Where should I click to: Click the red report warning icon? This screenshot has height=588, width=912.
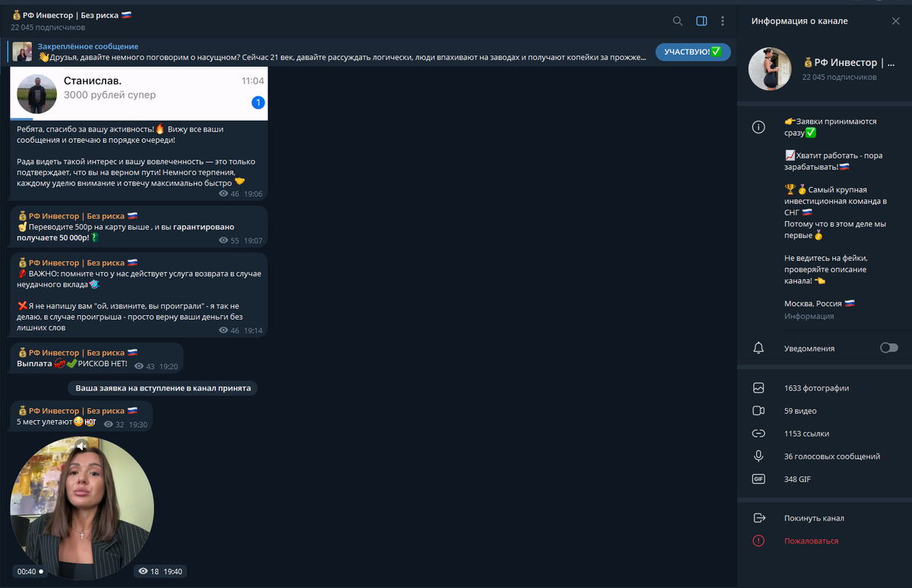pyautogui.click(x=758, y=541)
